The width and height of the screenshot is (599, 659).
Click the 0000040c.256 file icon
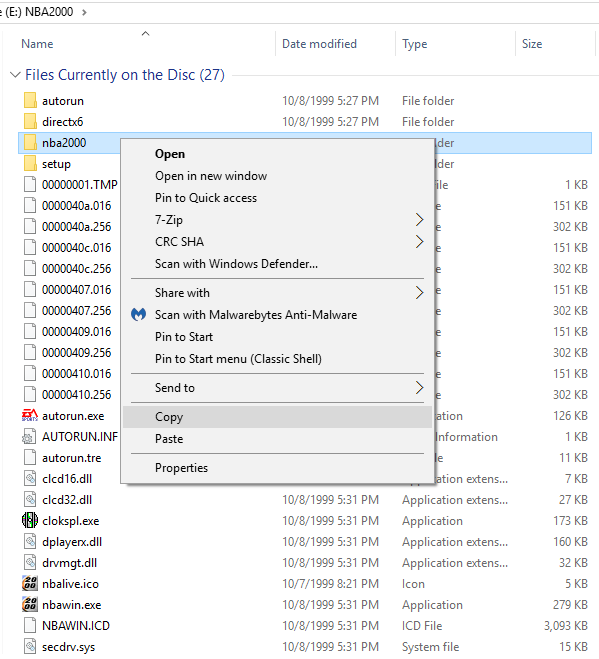[x=30, y=269]
